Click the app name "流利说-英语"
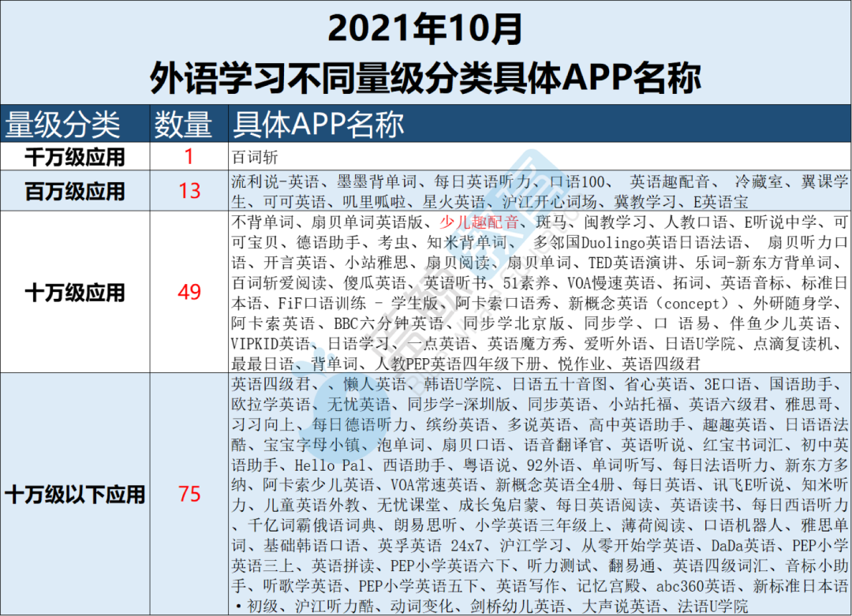This screenshot has width=852, height=616. click(x=275, y=181)
